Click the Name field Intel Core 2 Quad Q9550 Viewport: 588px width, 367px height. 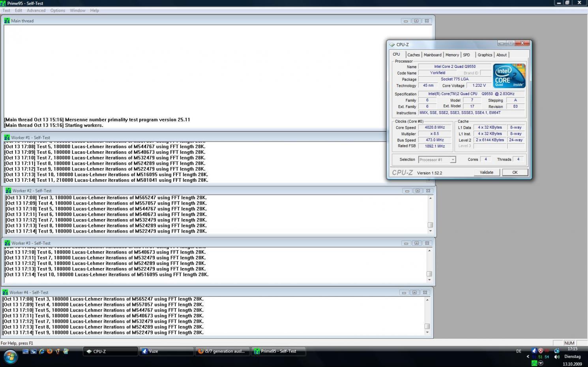[455, 67]
